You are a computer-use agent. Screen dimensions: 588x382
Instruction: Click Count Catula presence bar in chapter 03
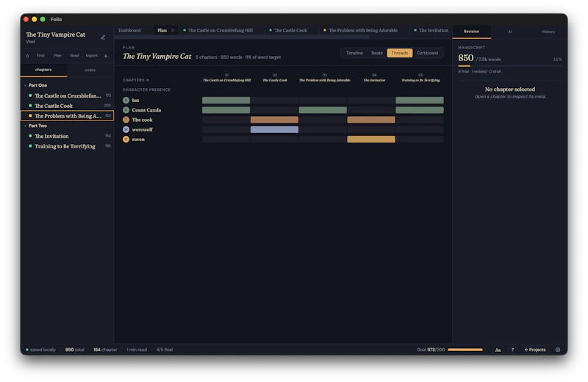323,110
